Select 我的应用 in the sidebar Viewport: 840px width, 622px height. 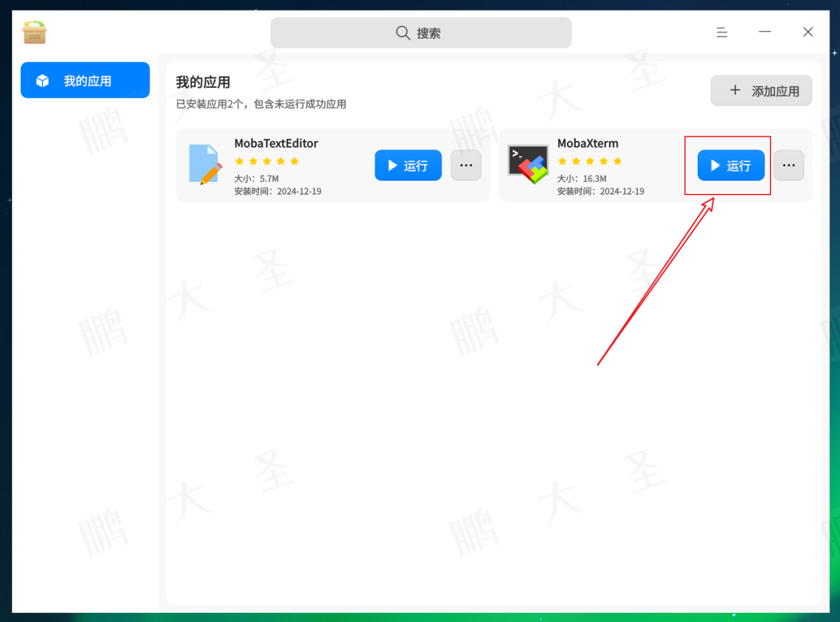[85, 81]
